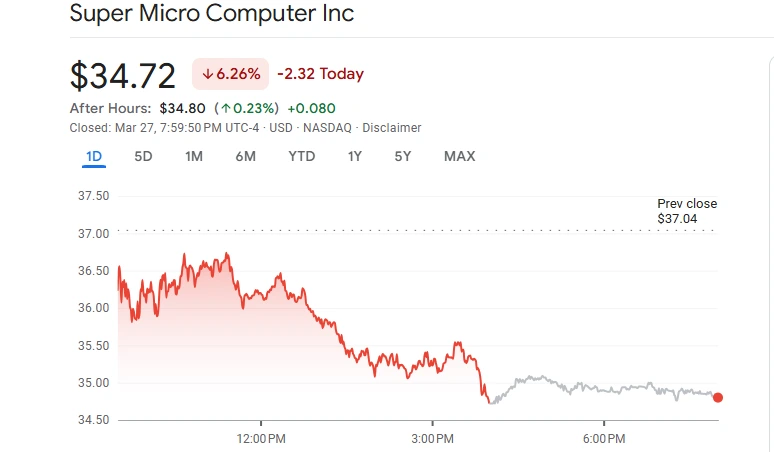The height and width of the screenshot is (452, 774).
Task: Show the MAX range chart
Action: pos(459,156)
